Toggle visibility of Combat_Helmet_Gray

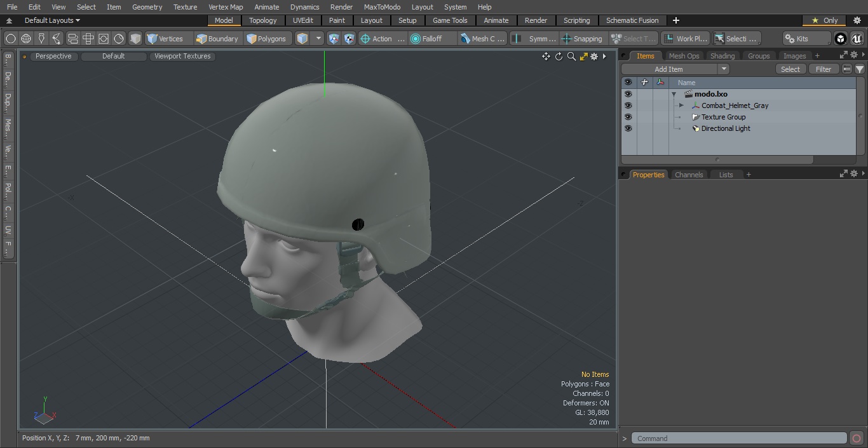click(628, 105)
